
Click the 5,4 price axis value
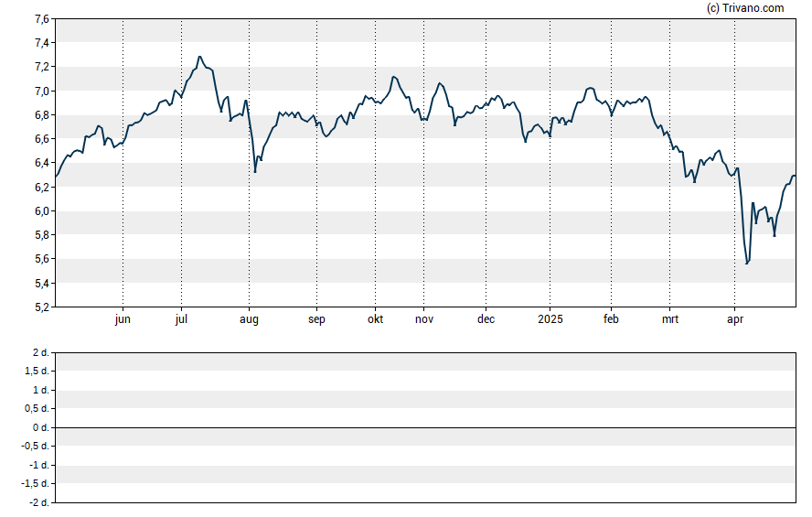click(42, 283)
